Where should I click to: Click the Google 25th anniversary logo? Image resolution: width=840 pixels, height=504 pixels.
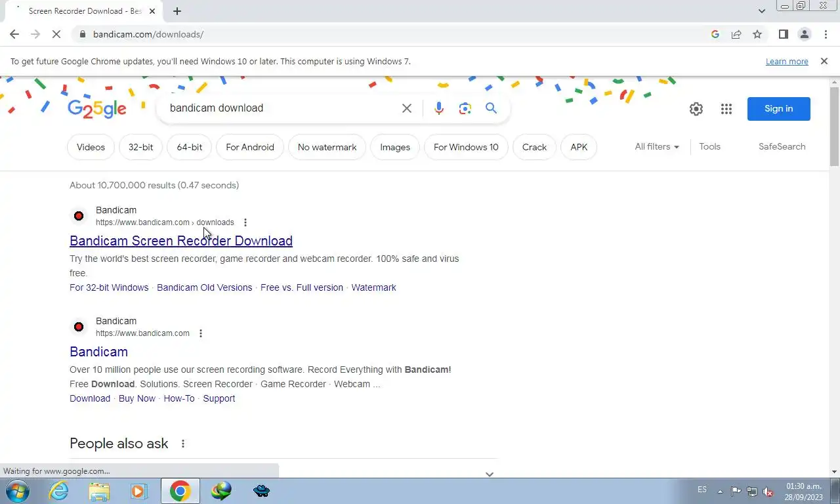[x=96, y=109]
